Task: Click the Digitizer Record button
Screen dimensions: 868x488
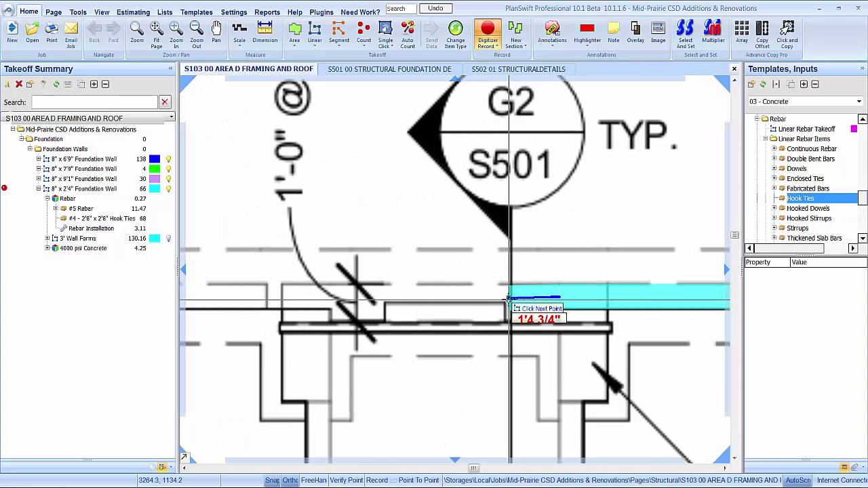Action: (x=488, y=34)
